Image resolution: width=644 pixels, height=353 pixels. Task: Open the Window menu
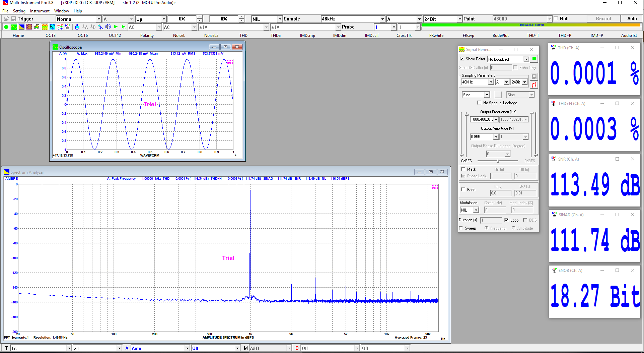click(62, 11)
